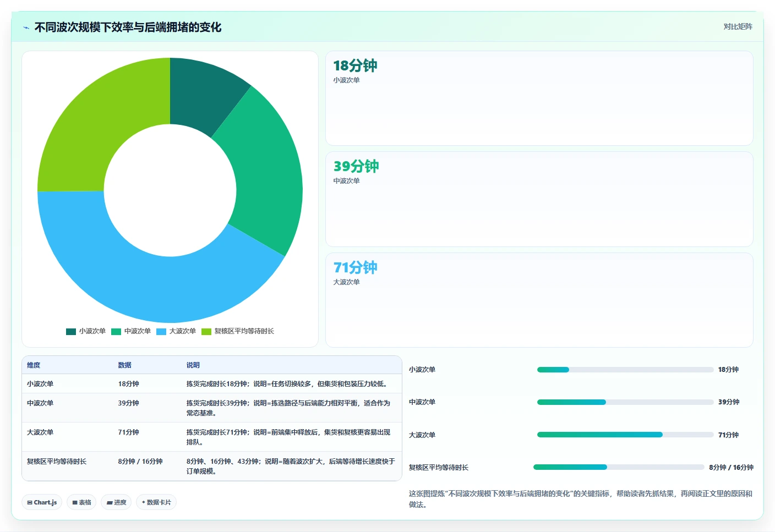This screenshot has width=775, height=532.
Task: Click the lightning icon beside the title
Action: tap(26, 28)
